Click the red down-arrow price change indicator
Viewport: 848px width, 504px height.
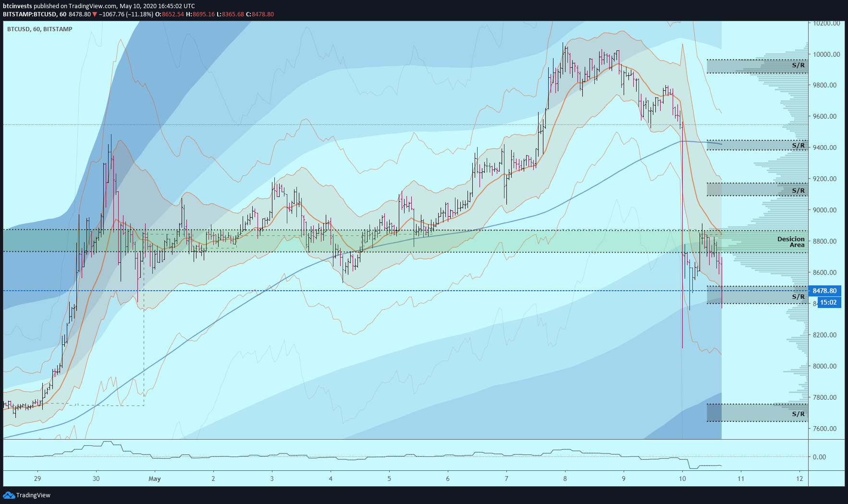pyautogui.click(x=95, y=14)
